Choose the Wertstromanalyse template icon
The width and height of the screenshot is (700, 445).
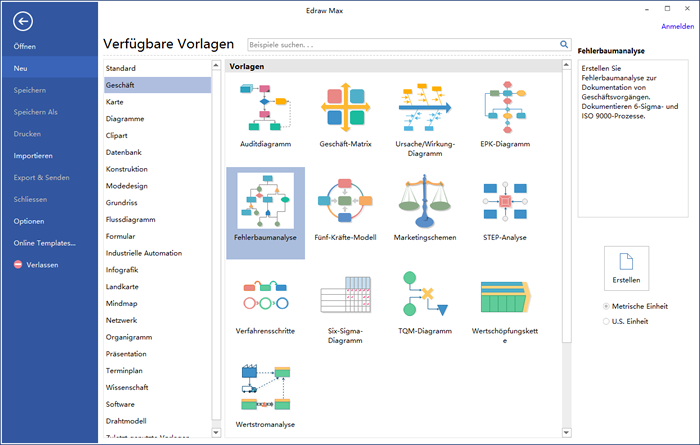tap(265, 387)
